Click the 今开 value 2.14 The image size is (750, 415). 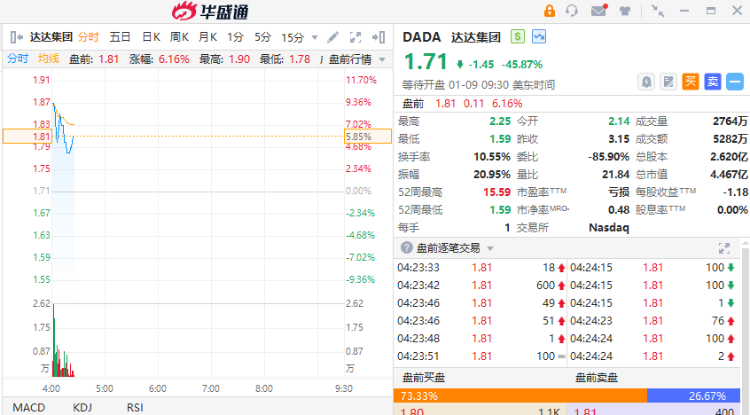[x=618, y=121]
